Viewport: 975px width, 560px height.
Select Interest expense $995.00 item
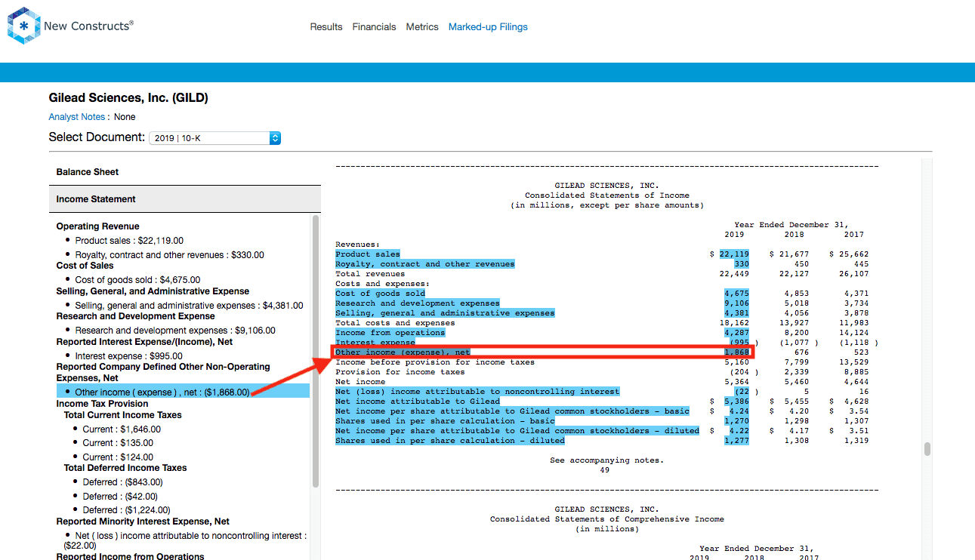[128, 356]
